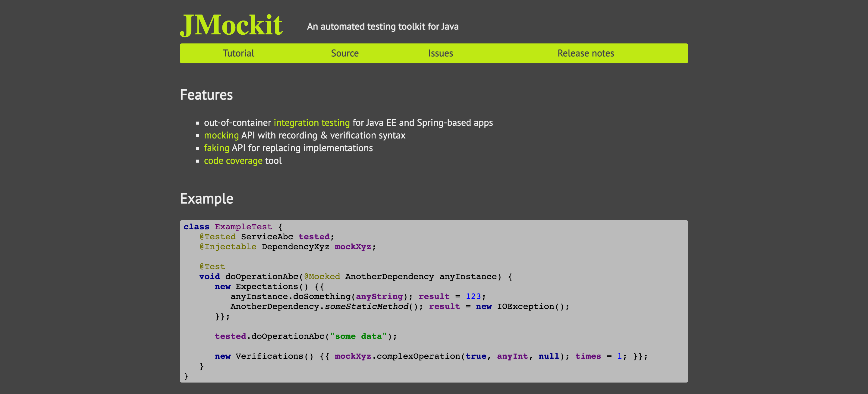This screenshot has width=868, height=394.
Task: Click the JMockit logo title
Action: pyautogui.click(x=231, y=25)
